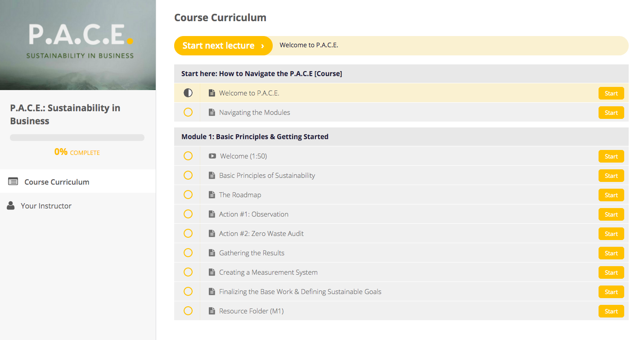Start the Basic Principles of Sustainability lecture

click(611, 176)
